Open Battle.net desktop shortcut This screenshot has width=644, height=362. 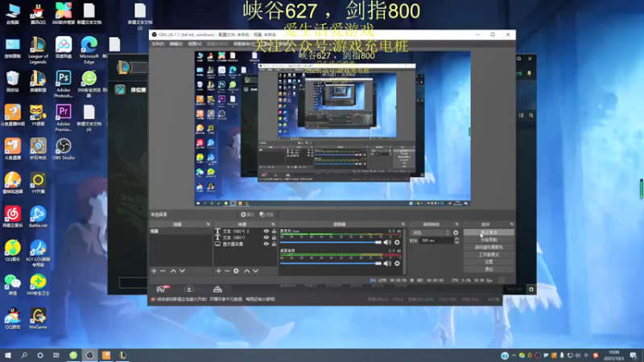[38, 216]
